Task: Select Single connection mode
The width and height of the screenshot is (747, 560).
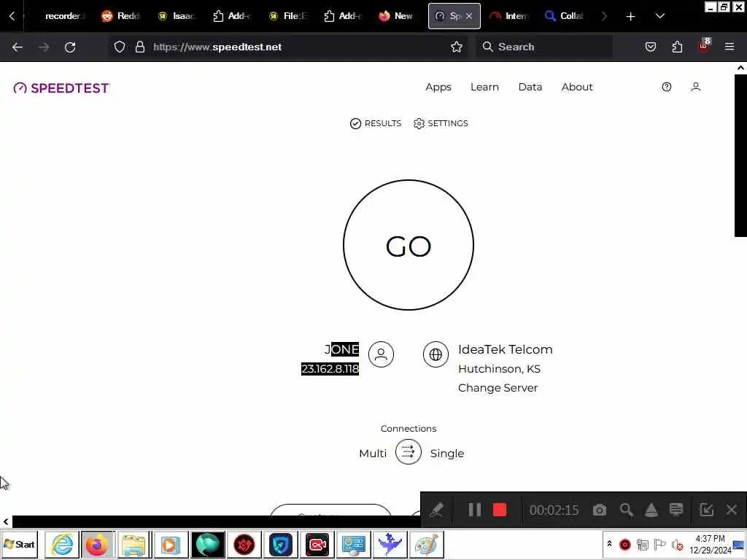Action: pyautogui.click(x=447, y=454)
